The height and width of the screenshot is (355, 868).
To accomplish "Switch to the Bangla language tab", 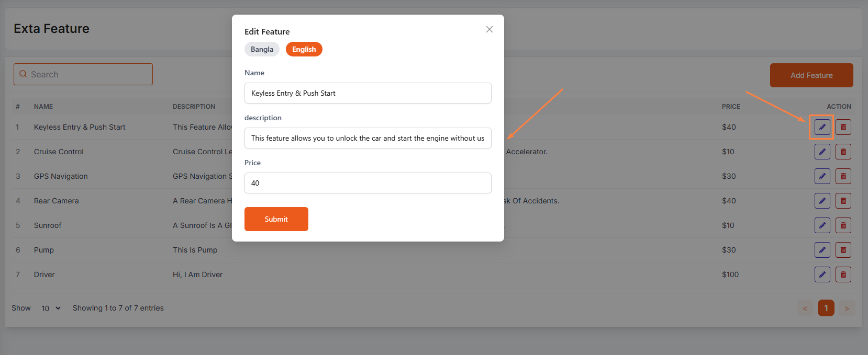I will [x=262, y=49].
